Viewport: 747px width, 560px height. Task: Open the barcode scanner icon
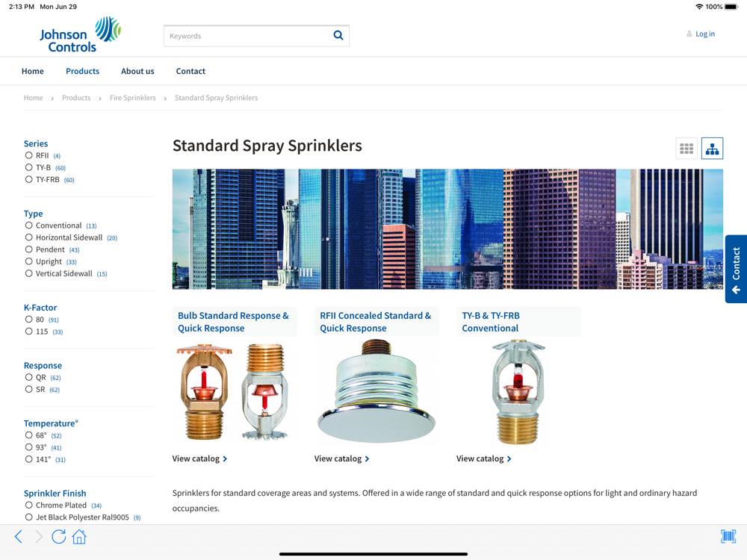(728, 537)
